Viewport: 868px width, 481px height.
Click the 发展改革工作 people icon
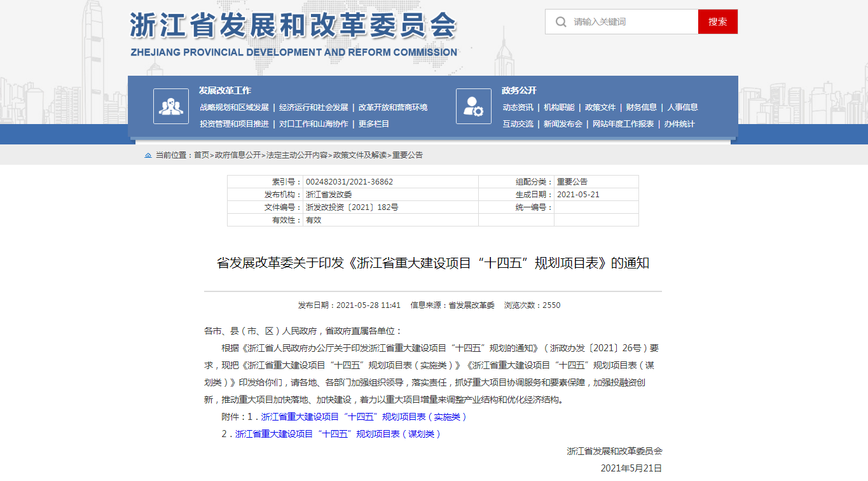(171, 106)
